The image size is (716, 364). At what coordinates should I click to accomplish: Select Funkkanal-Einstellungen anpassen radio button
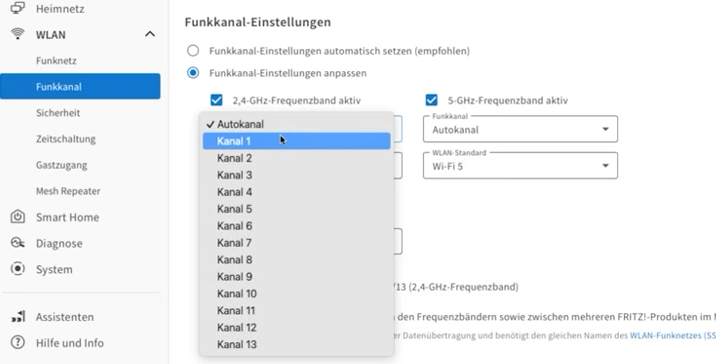(193, 73)
